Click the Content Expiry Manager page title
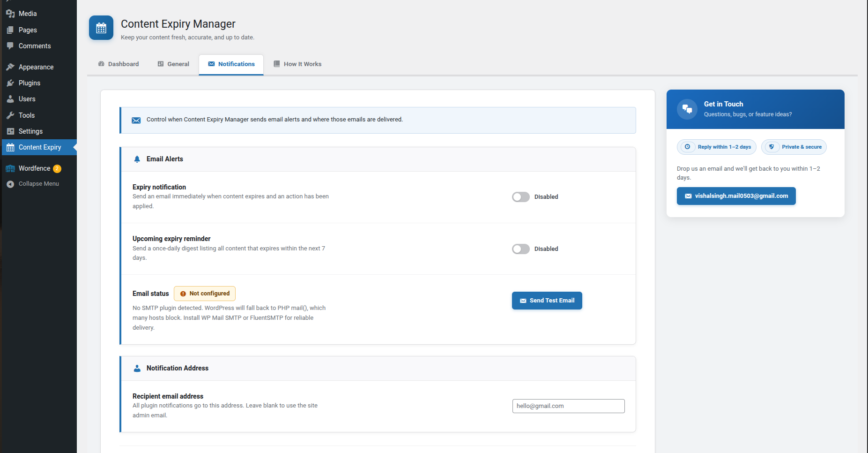The image size is (868, 453). click(x=178, y=24)
